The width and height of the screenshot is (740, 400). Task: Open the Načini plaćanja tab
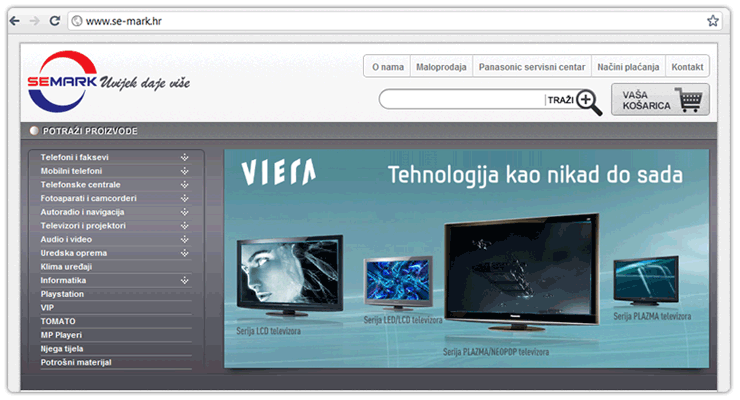628,67
